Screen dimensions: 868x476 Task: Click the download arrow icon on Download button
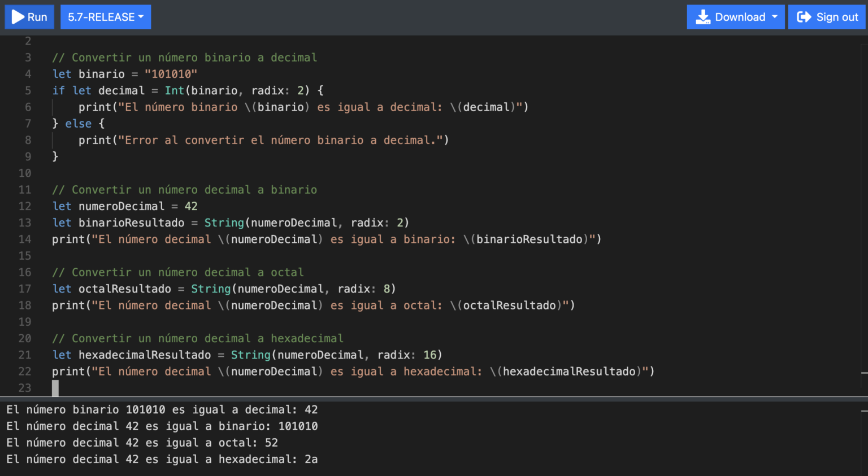pos(702,16)
